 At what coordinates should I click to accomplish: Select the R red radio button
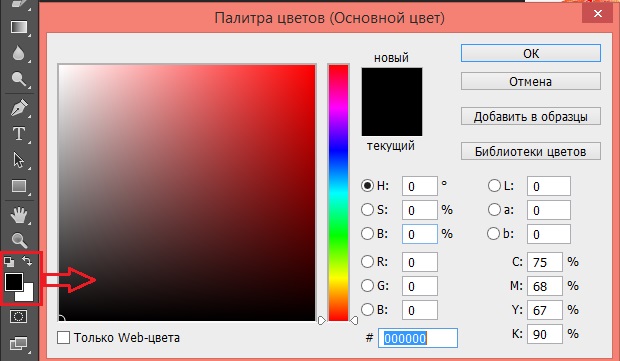coord(367,261)
